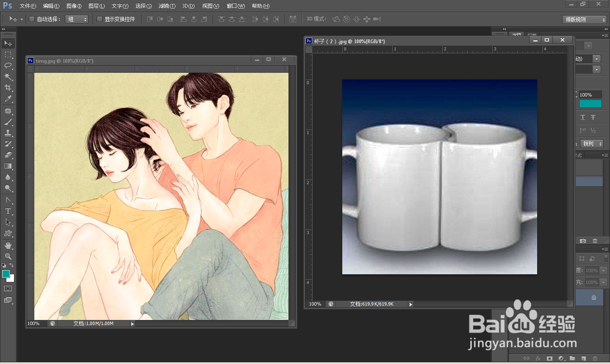This screenshot has height=364, width=610.
Task: Open the 编辑(E) menu
Action: click(51, 6)
